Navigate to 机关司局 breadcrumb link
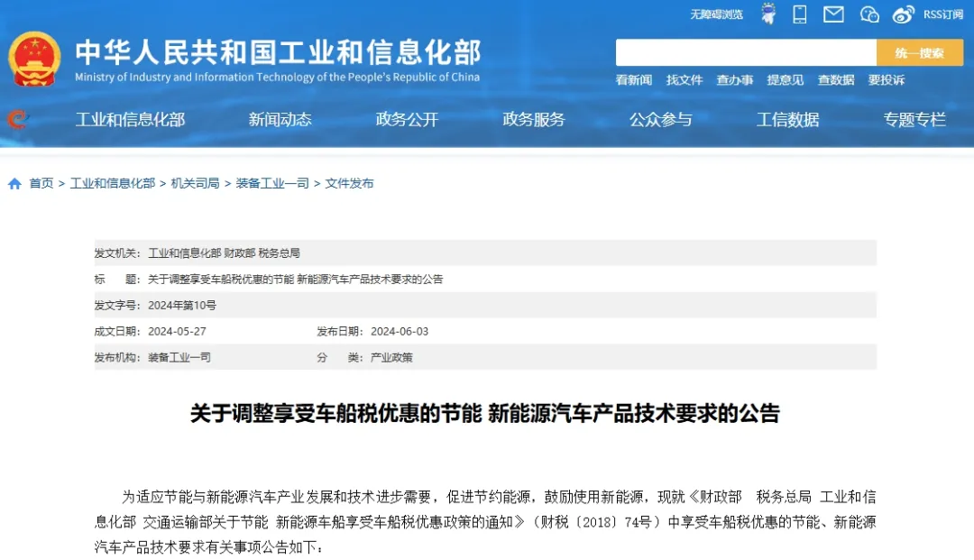The width and height of the screenshot is (974, 560). [196, 184]
